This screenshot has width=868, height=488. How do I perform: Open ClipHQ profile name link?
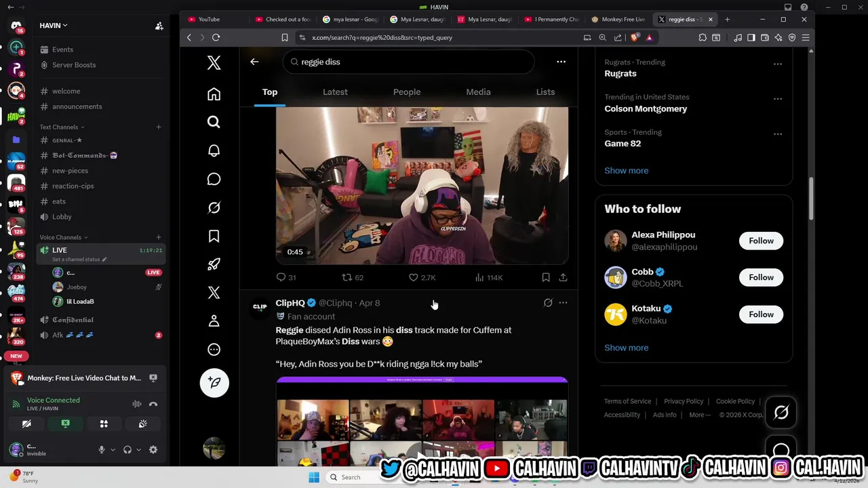290,303
